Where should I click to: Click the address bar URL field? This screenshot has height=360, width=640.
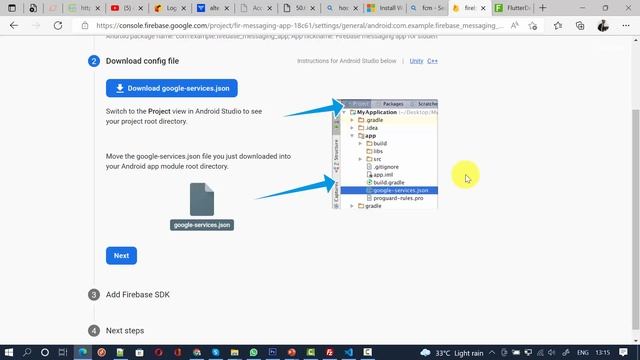pos(299,25)
